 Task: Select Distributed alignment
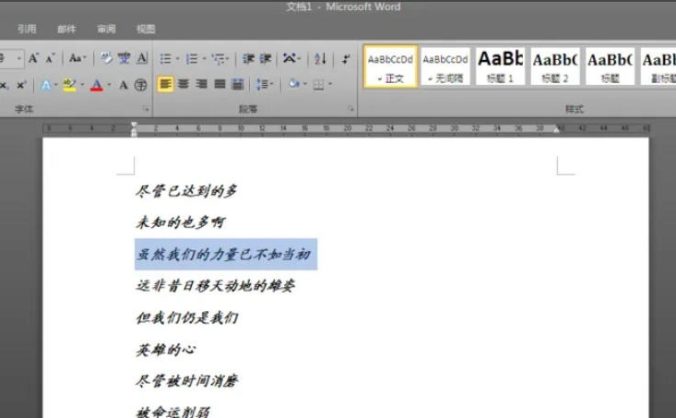coord(238,84)
